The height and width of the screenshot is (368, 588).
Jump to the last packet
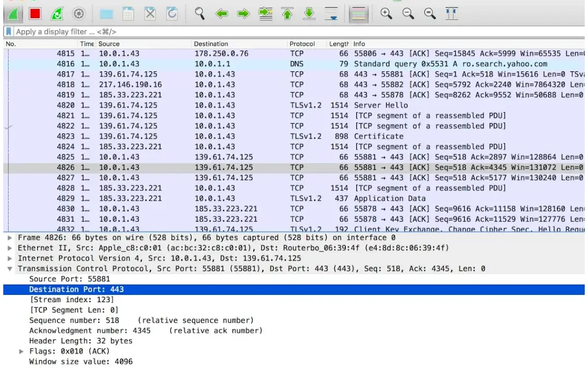point(309,14)
